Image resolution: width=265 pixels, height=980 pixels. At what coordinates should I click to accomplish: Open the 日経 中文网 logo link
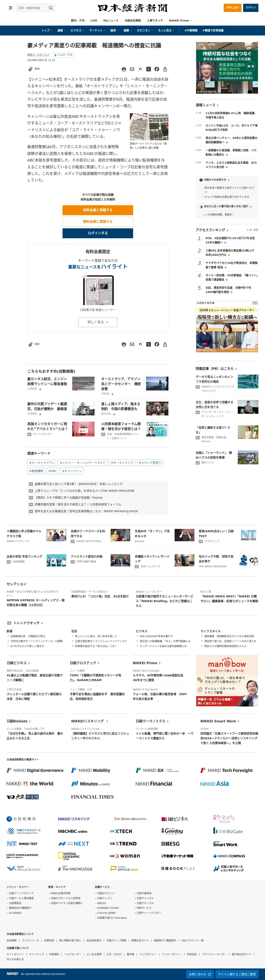click(x=23, y=797)
